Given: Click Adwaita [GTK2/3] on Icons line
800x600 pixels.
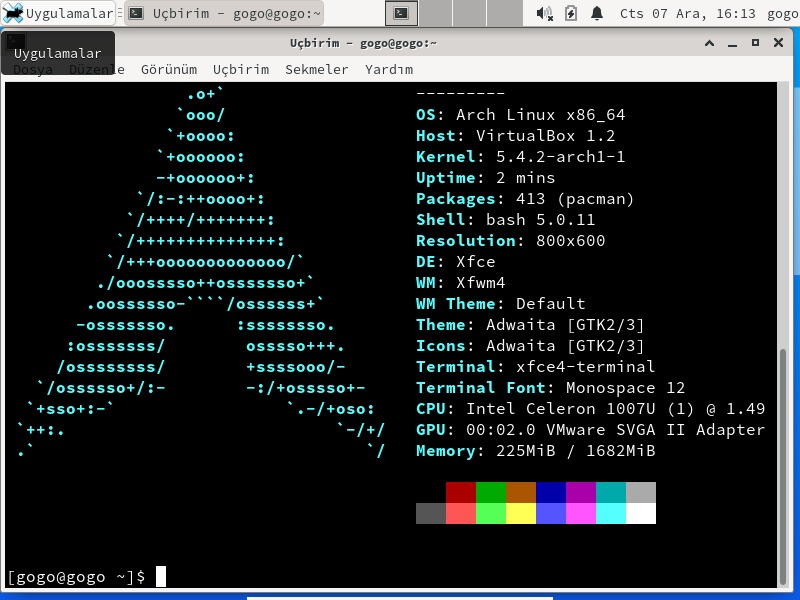Looking at the screenshot, I should pyautogui.click(x=565, y=346).
